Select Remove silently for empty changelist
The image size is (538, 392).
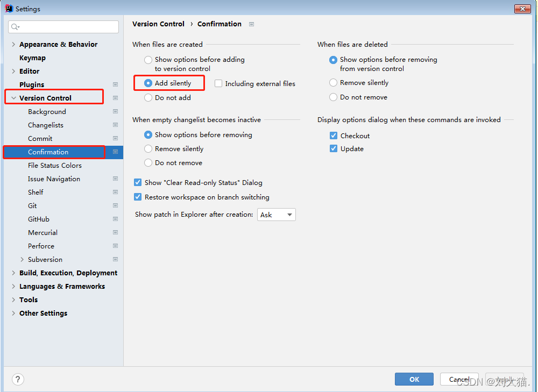(148, 149)
